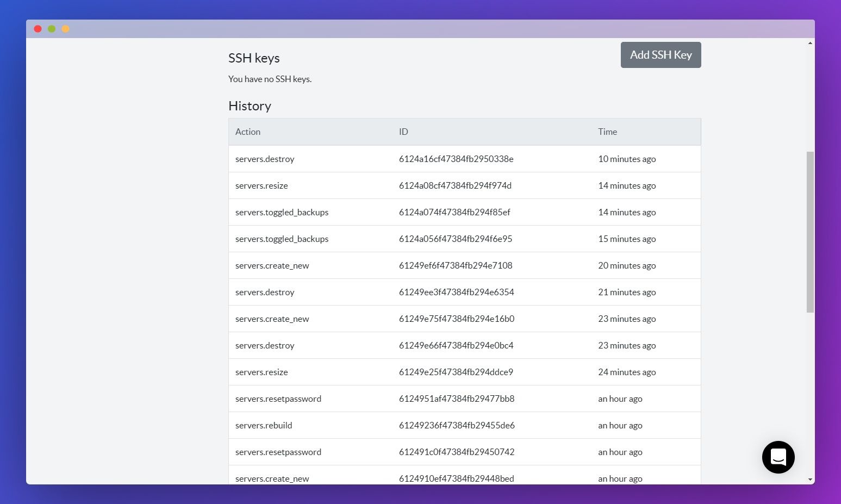Click the servers.rebuild action cell
Image resolution: width=841 pixels, height=504 pixels.
point(264,425)
